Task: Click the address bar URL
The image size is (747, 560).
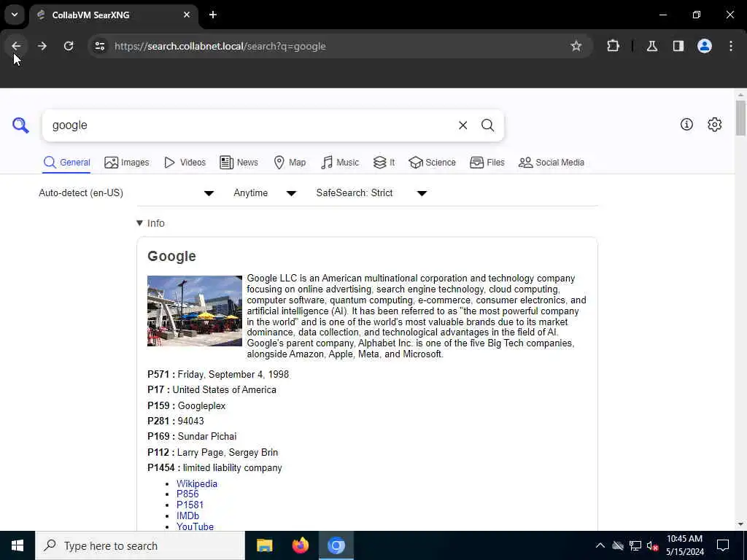Action: [x=220, y=46]
